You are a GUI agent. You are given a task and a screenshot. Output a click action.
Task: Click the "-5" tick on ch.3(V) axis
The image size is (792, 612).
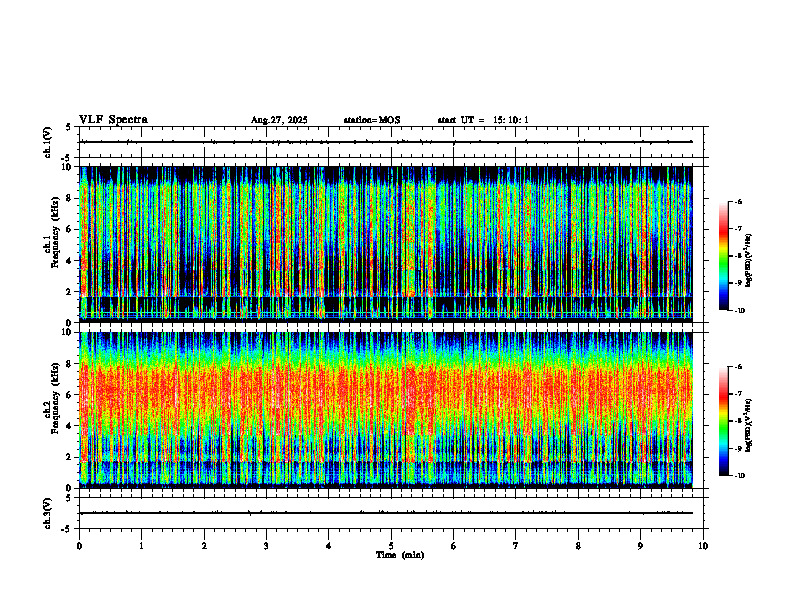coord(66,529)
